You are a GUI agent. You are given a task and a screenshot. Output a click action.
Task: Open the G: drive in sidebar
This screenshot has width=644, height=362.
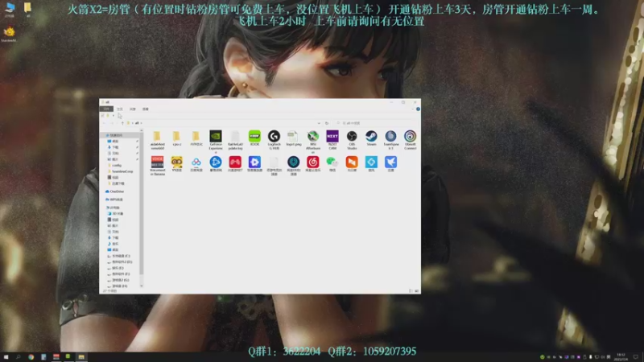tap(119, 280)
